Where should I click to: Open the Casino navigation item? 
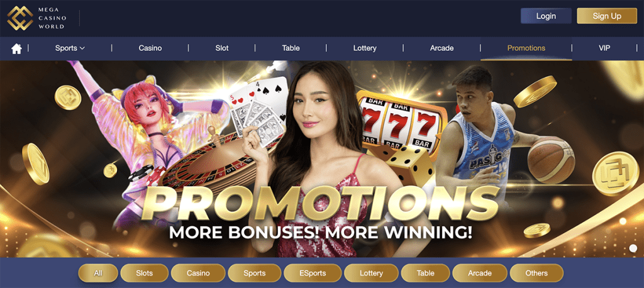pos(150,48)
